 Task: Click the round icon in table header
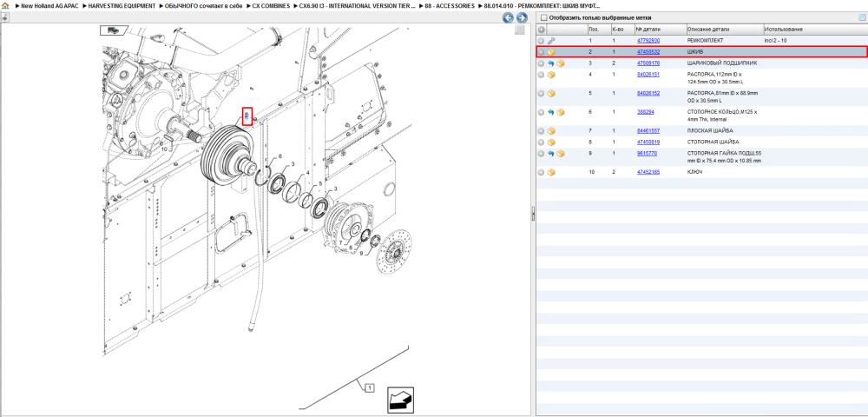(541, 30)
